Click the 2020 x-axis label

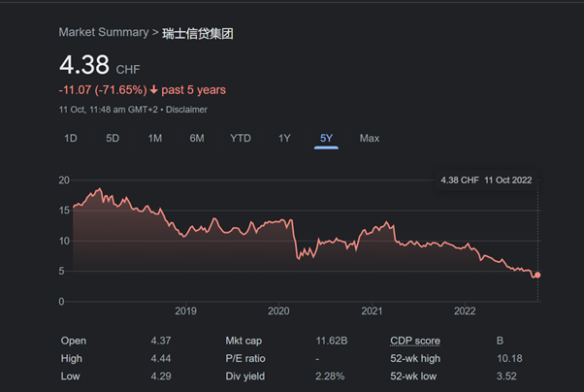pos(278,311)
